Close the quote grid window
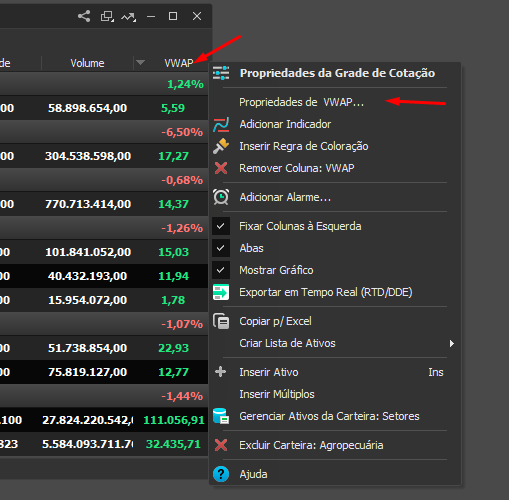The width and height of the screenshot is (509, 500). (x=197, y=16)
